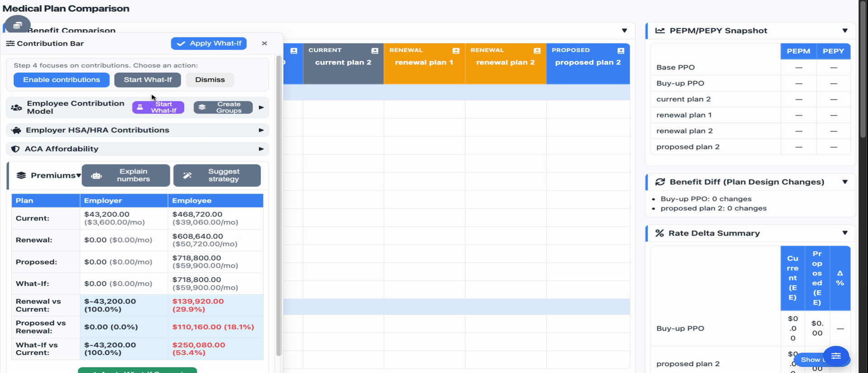868x373 pixels.
Task: Click proposed plan 2 column header
Action: pyautogui.click(x=588, y=63)
